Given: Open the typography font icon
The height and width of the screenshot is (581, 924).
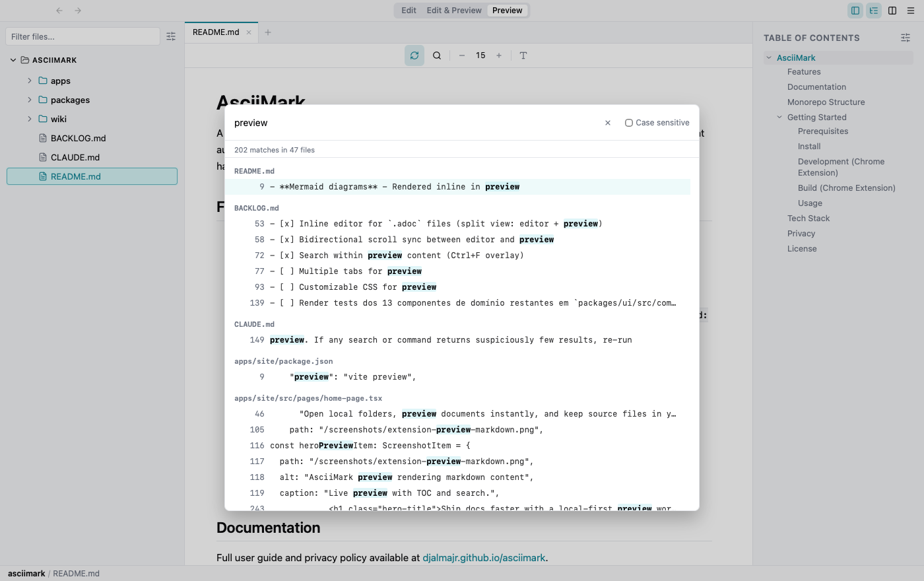Looking at the screenshot, I should tap(523, 55).
